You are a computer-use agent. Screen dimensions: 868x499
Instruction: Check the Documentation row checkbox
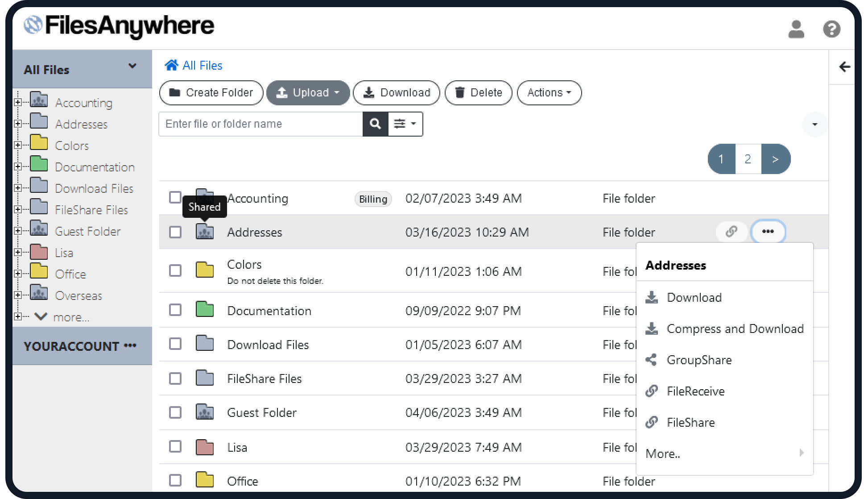[175, 310]
